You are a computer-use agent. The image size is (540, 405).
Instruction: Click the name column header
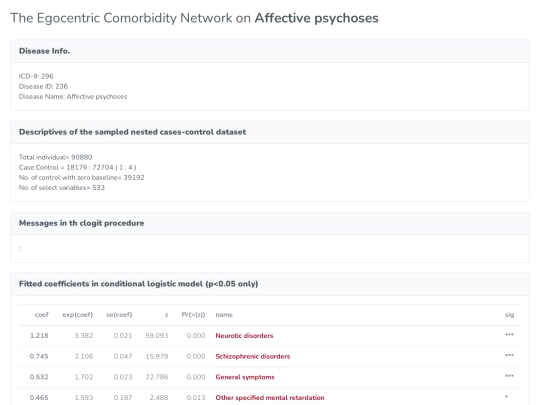(224, 315)
